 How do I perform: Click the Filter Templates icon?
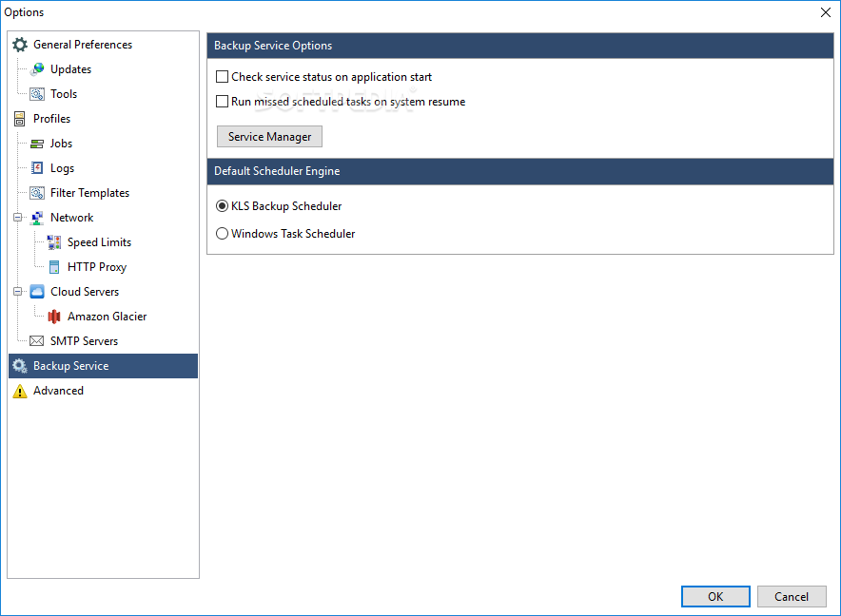click(x=37, y=193)
